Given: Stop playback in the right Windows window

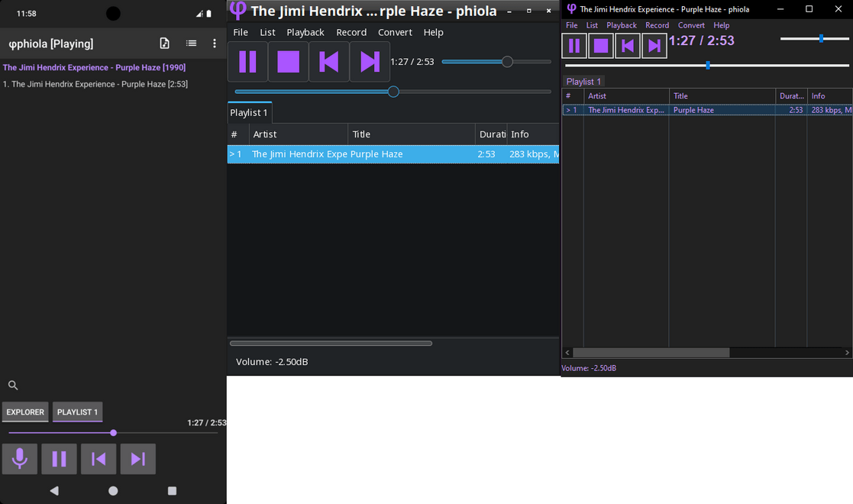Looking at the screenshot, I should pos(600,46).
